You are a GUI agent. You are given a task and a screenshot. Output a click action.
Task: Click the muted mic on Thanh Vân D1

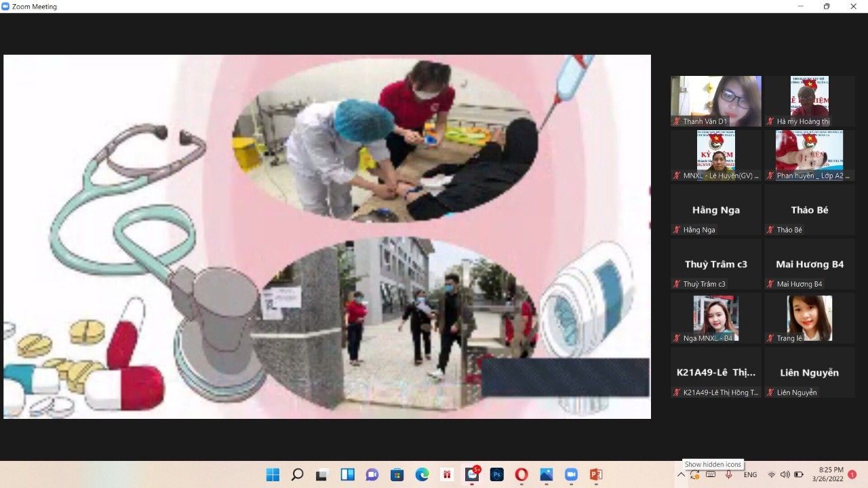click(676, 121)
